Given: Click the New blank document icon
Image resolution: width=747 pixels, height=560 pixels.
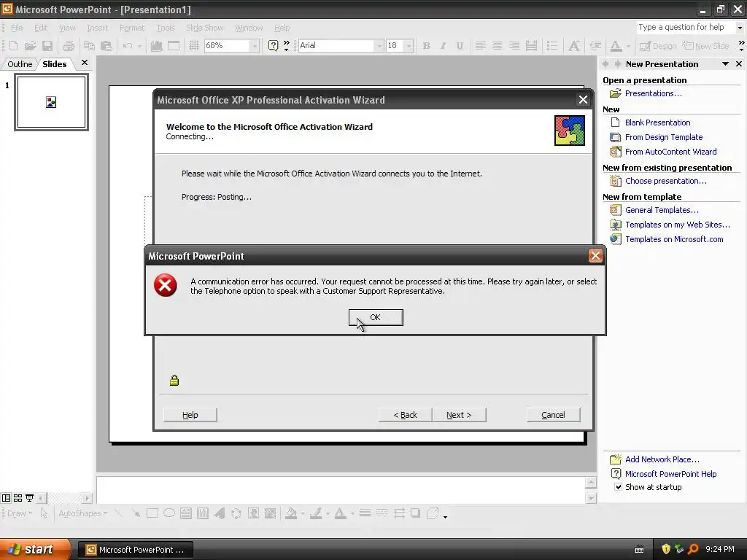Looking at the screenshot, I should tap(13, 46).
